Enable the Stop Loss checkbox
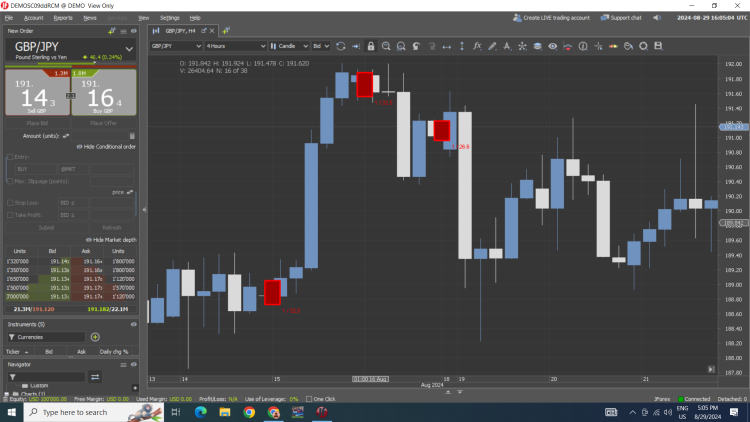 (10, 203)
